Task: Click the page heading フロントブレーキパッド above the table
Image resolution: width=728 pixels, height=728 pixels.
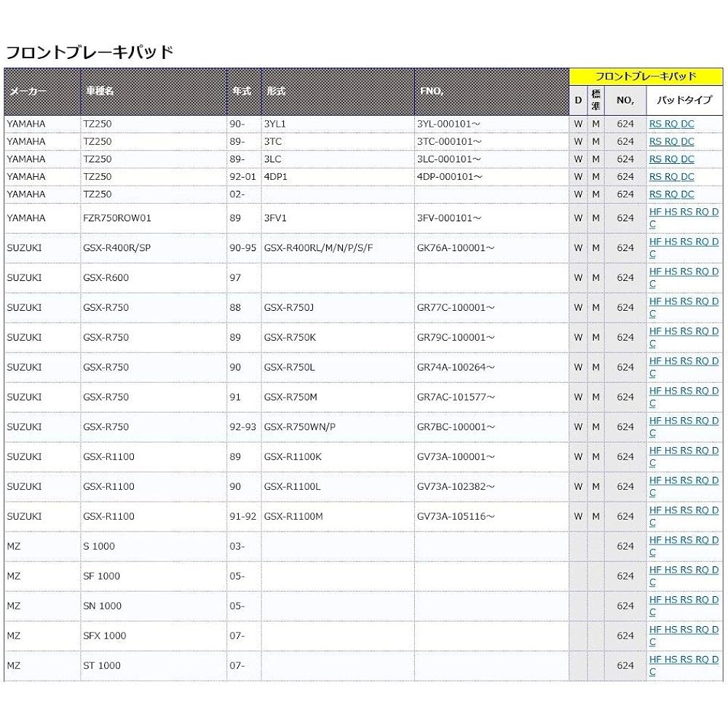Action: (89, 52)
